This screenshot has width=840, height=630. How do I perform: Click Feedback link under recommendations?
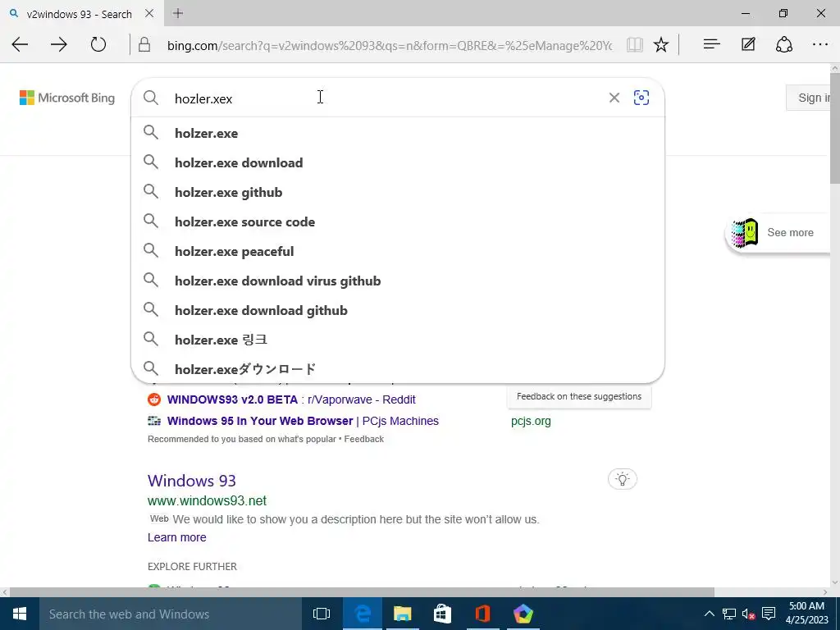363,439
